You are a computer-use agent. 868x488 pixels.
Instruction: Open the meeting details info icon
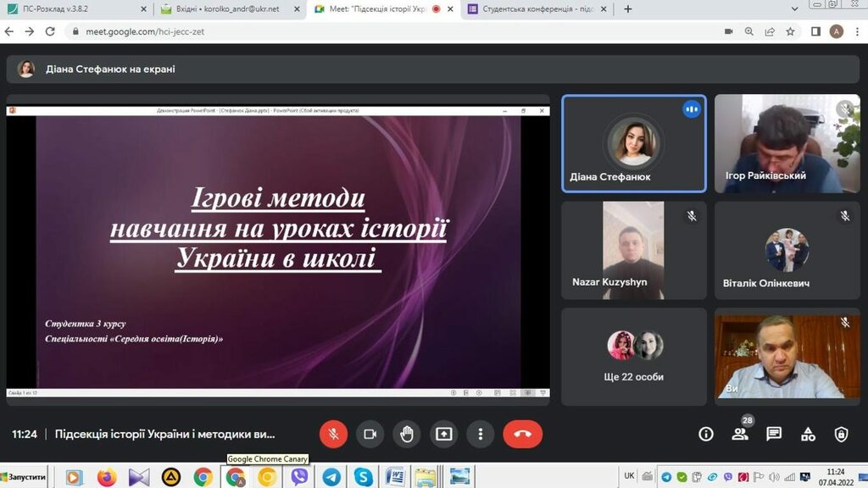pyautogui.click(x=706, y=434)
